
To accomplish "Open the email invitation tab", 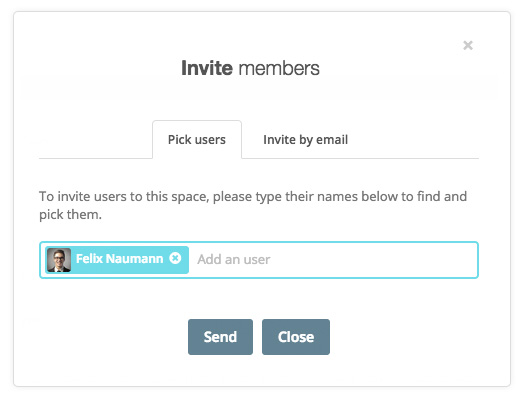I will pyautogui.click(x=305, y=140).
